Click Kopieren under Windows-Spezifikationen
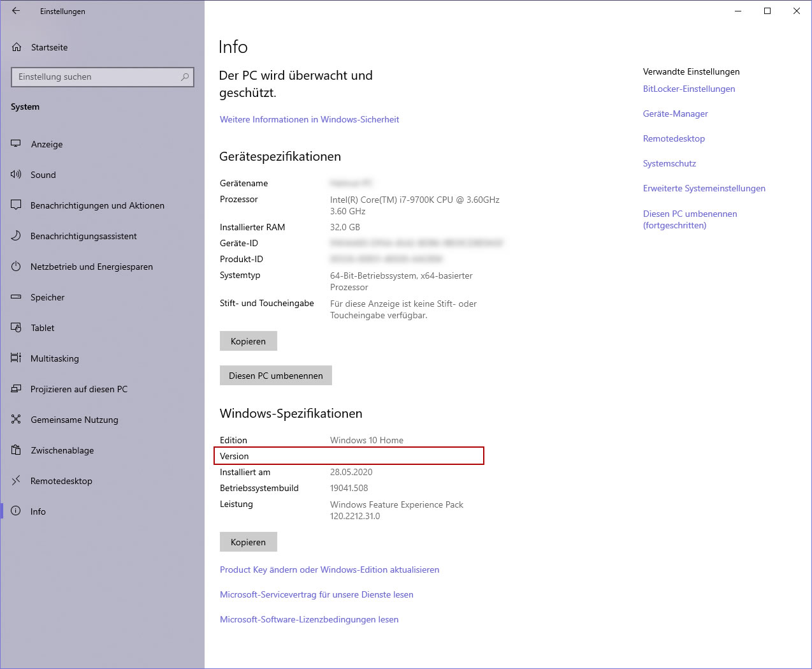 coord(249,542)
